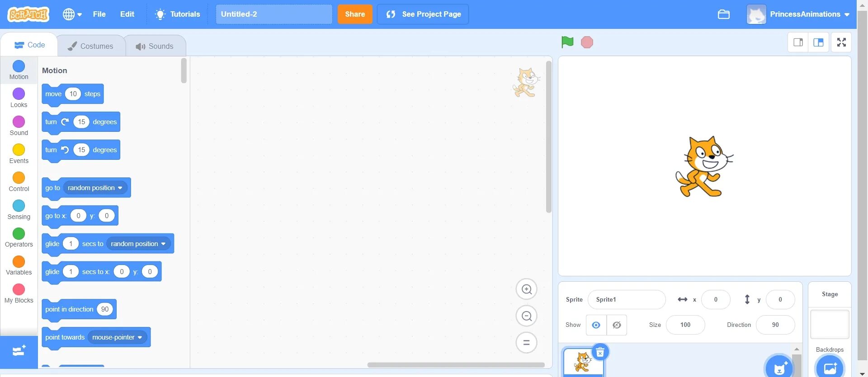Click the sprite name field Sprite1
The image size is (868, 377).
(627, 300)
